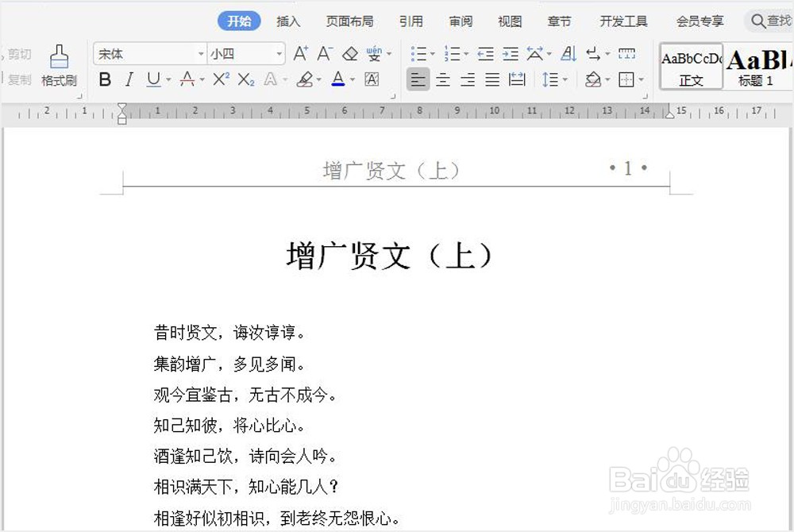The height and width of the screenshot is (532, 794).
Task: Decrease paragraph indent icon
Action: coord(485,54)
